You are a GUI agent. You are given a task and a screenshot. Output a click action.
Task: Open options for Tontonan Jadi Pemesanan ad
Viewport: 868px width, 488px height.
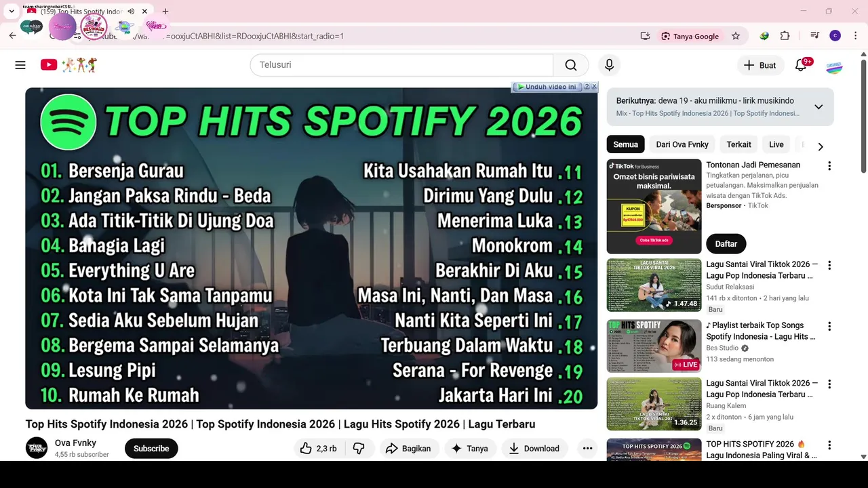pos(829,166)
